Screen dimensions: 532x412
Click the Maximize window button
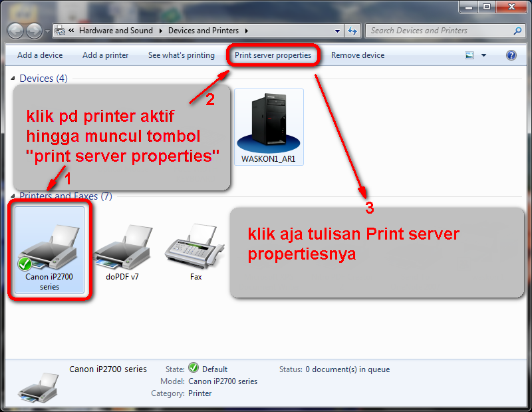(487, 7)
